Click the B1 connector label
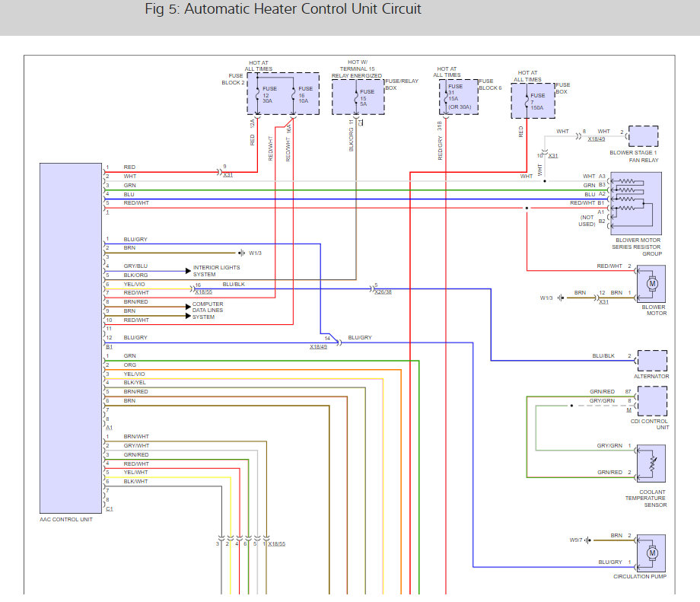 [x=110, y=347]
